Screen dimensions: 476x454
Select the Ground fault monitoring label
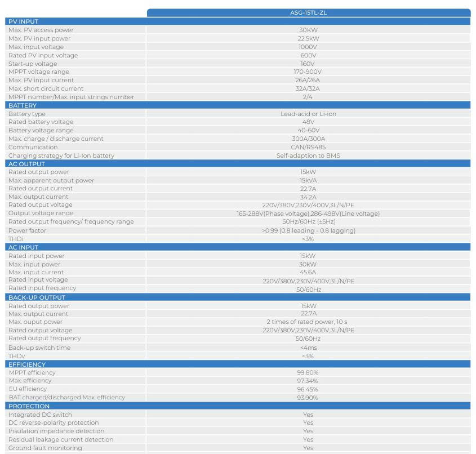pos(45,448)
